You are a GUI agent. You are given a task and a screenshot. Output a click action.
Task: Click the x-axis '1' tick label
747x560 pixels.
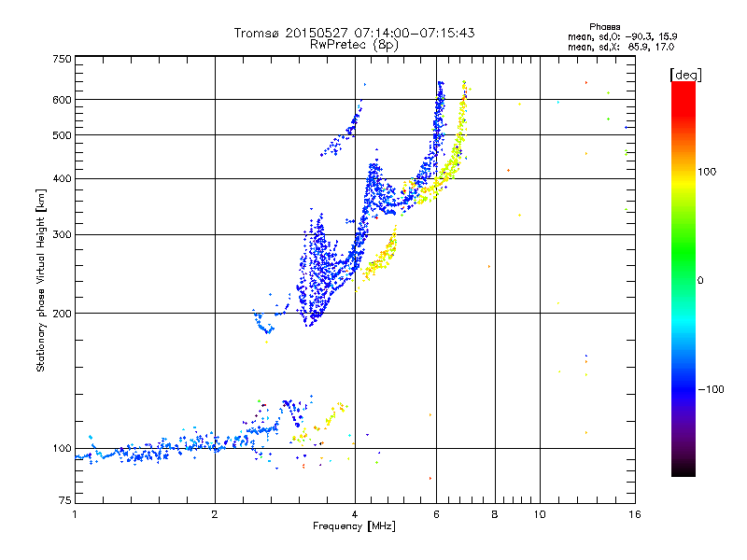[75, 514]
